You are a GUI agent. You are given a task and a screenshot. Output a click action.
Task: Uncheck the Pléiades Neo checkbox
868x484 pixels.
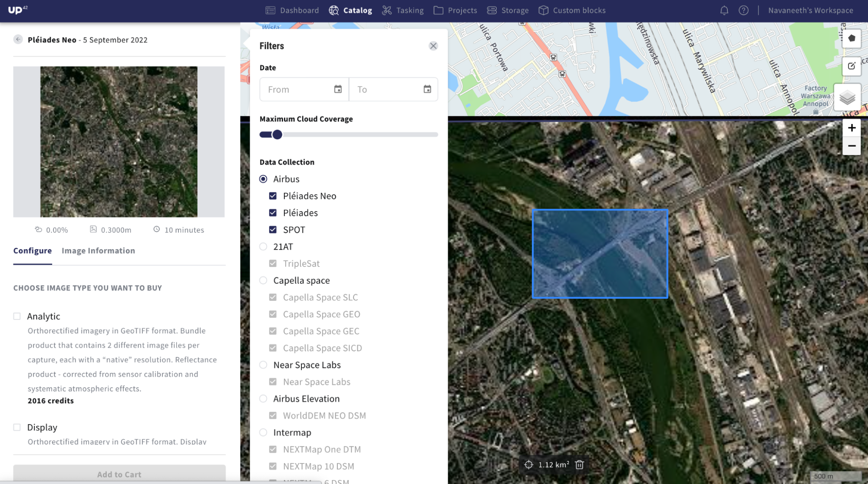click(273, 196)
